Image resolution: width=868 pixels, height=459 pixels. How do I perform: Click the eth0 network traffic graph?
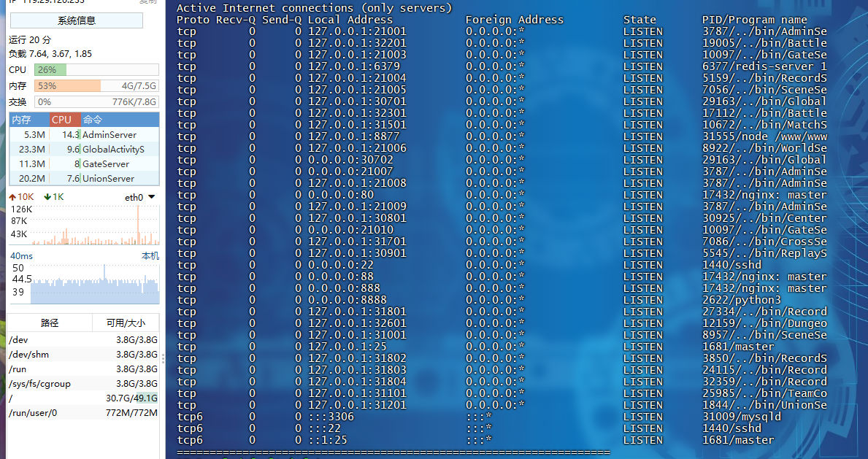[84, 224]
